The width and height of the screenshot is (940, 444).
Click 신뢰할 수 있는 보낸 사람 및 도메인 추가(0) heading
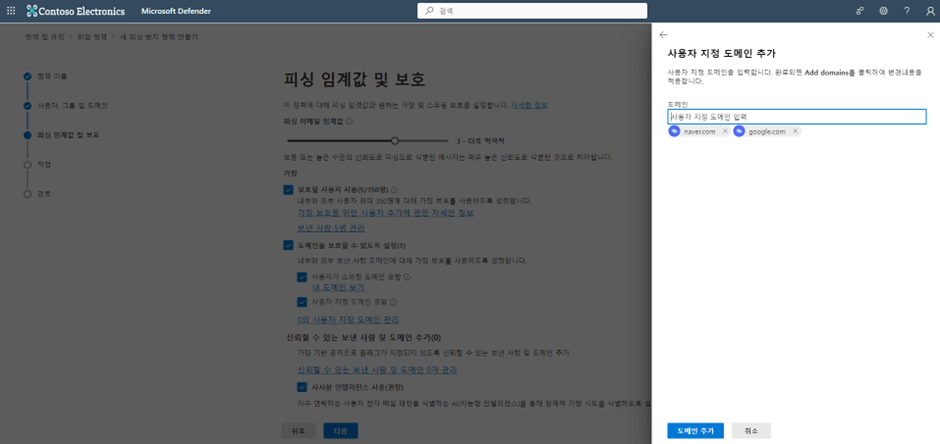tap(364, 338)
